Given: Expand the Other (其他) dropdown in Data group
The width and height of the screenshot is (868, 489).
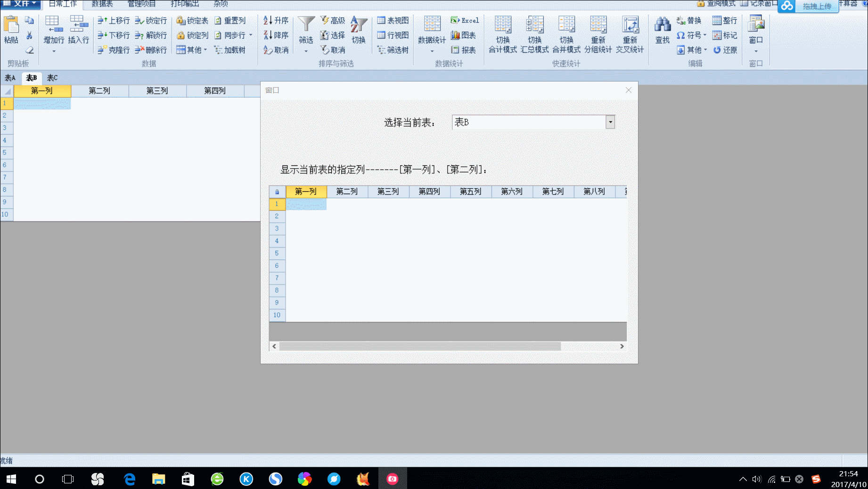Looking at the screenshot, I should point(205,49).
